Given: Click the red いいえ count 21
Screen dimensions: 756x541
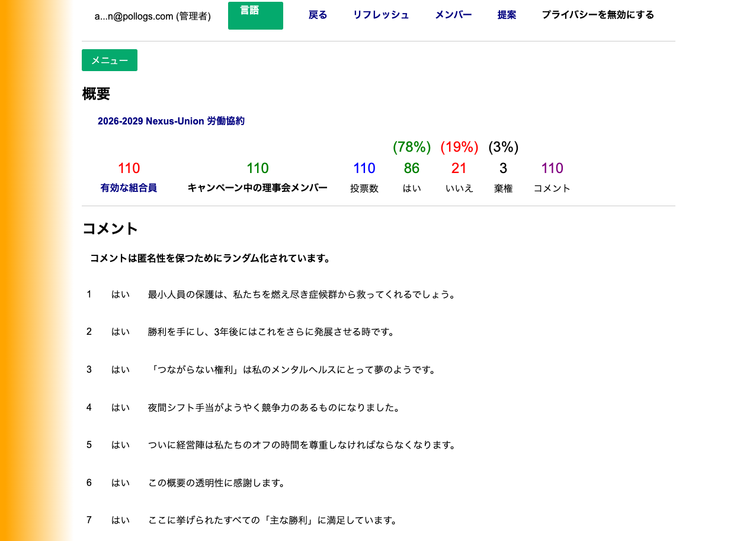Looking at the screenshot, I should 459,168.
